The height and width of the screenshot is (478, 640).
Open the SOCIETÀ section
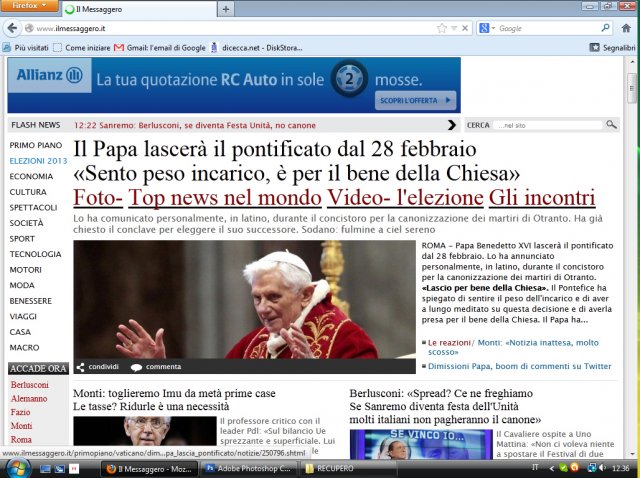click(27, 223)
